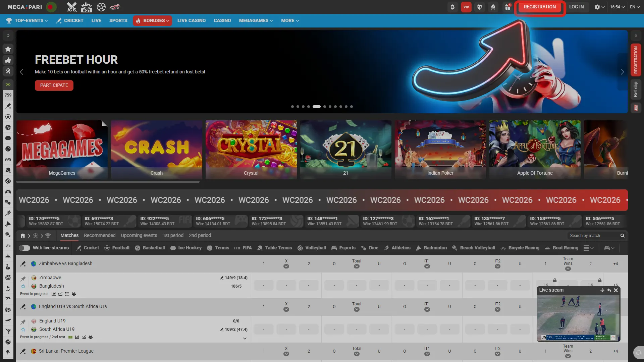644x362 pixels.
Task: Open LIVE CASINO in navigation
Action: click(192, 21)
